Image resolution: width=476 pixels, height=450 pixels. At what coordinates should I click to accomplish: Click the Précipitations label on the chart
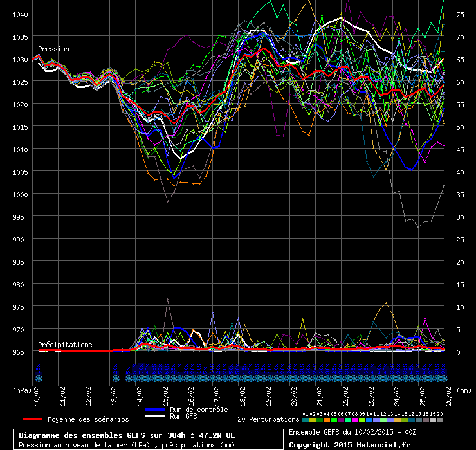pos(64,345)
